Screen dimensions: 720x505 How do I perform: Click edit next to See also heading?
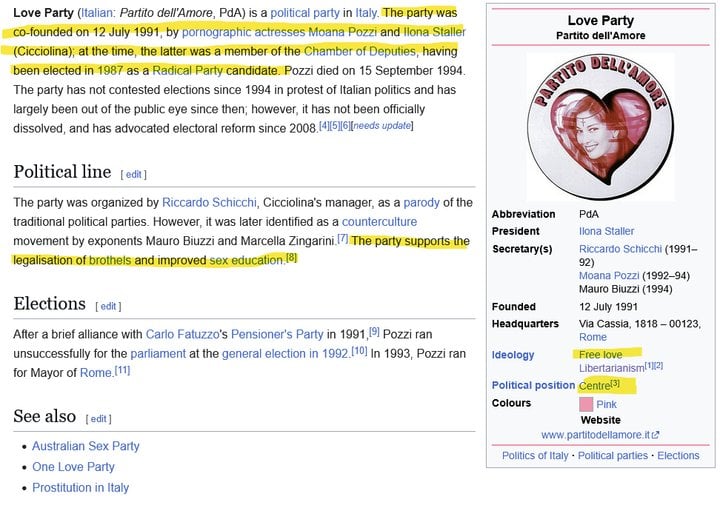98,418
